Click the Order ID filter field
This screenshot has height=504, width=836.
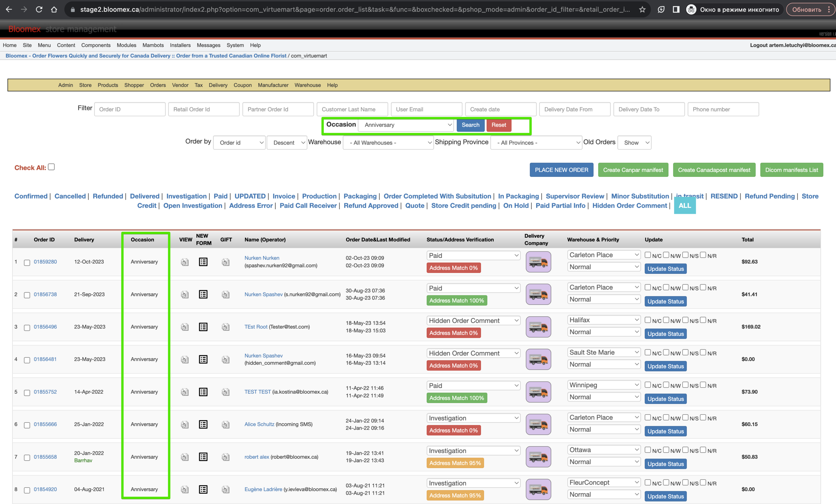(130, 109)
